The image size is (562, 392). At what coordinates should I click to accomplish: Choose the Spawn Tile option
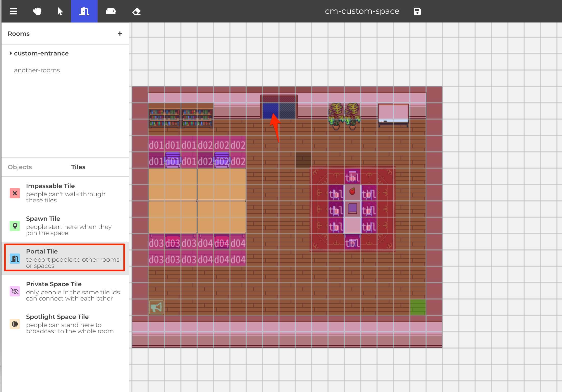[x=65, y=226]
